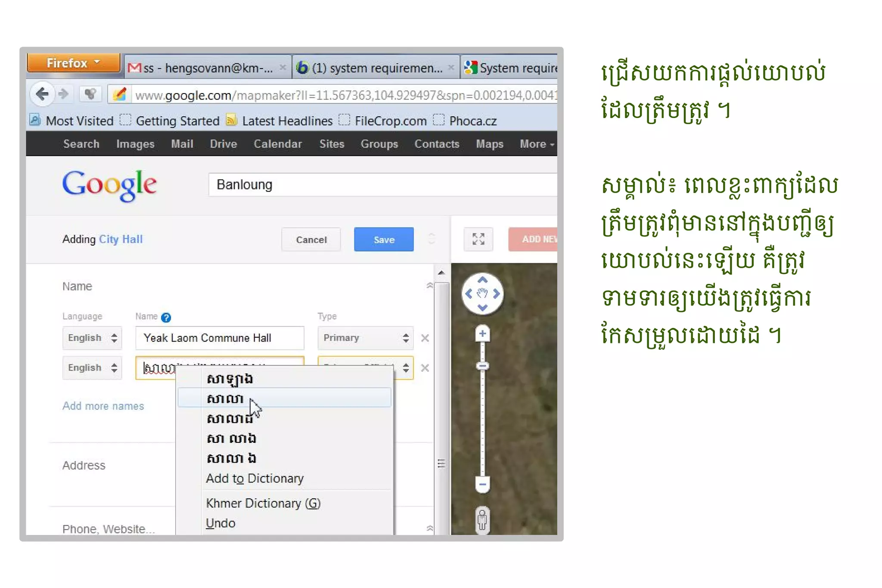Click the Yeak Laom Commune Hall field
The height and width of the screenshot is (588, 882).
click(x=220, y=338)
